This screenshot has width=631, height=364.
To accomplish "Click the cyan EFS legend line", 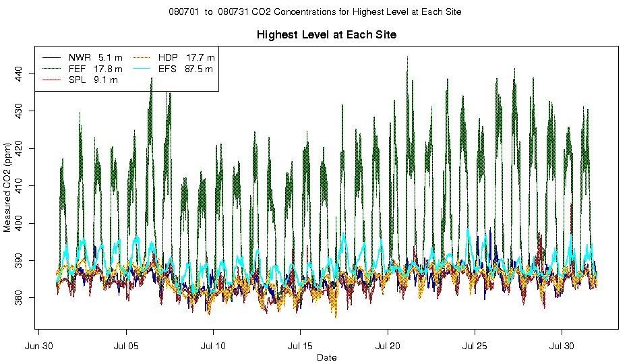I will coord(142,69).
